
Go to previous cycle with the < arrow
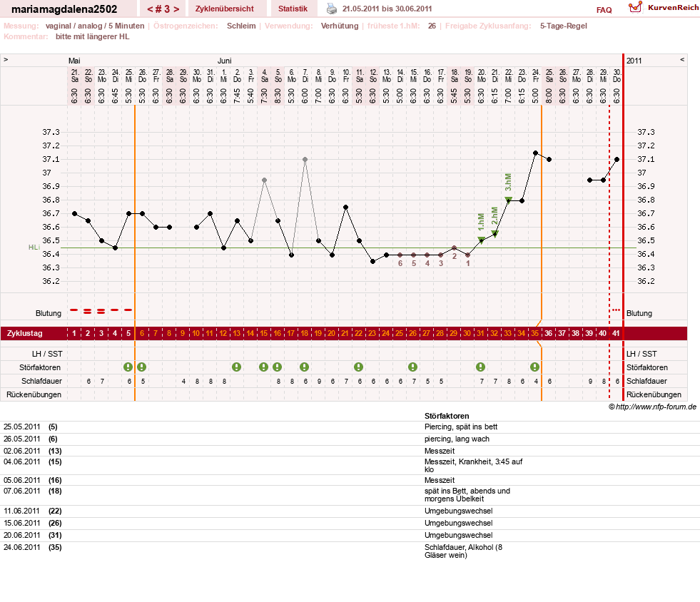pos(150,9)
